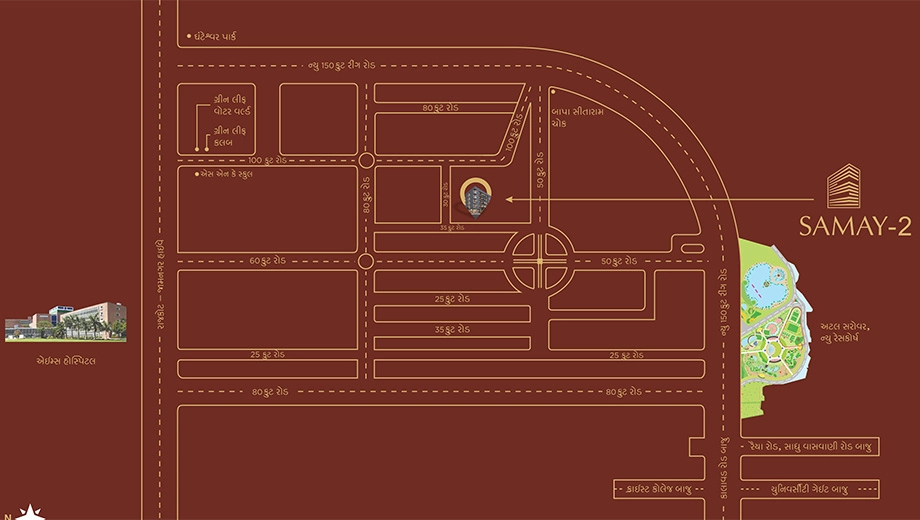Click the Atal Sarovar park illustration
The width and height of the screenshot is (920, 520).
776,326
